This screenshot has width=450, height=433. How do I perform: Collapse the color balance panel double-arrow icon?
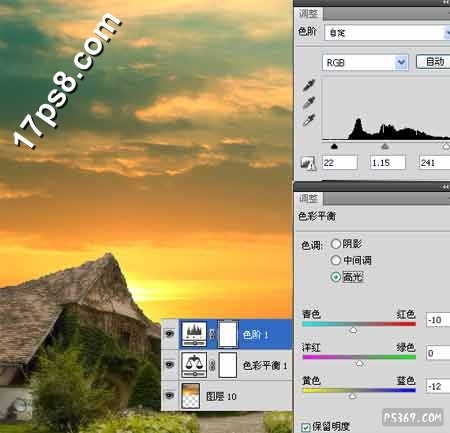(x=446, y=187)
